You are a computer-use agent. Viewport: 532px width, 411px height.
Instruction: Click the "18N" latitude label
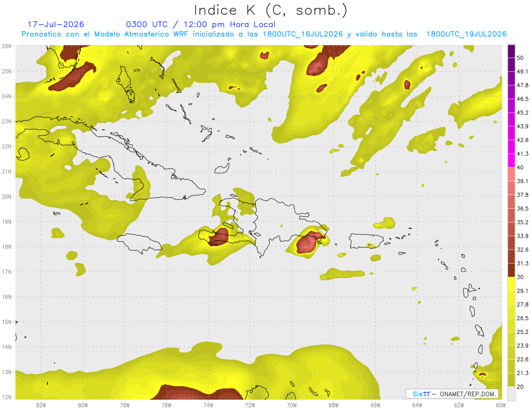click(x=6, y=247)
